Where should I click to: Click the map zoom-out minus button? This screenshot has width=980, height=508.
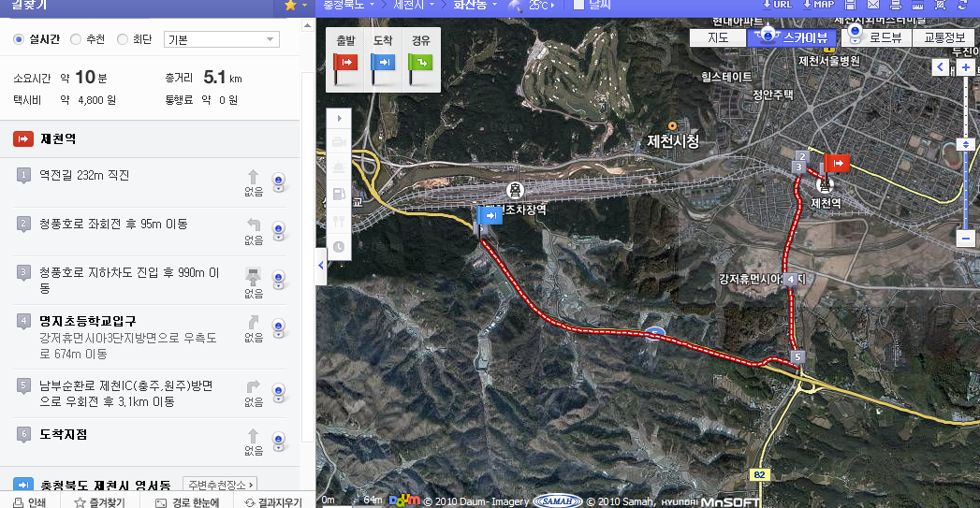pyautogui.click(x=966, y=238)
